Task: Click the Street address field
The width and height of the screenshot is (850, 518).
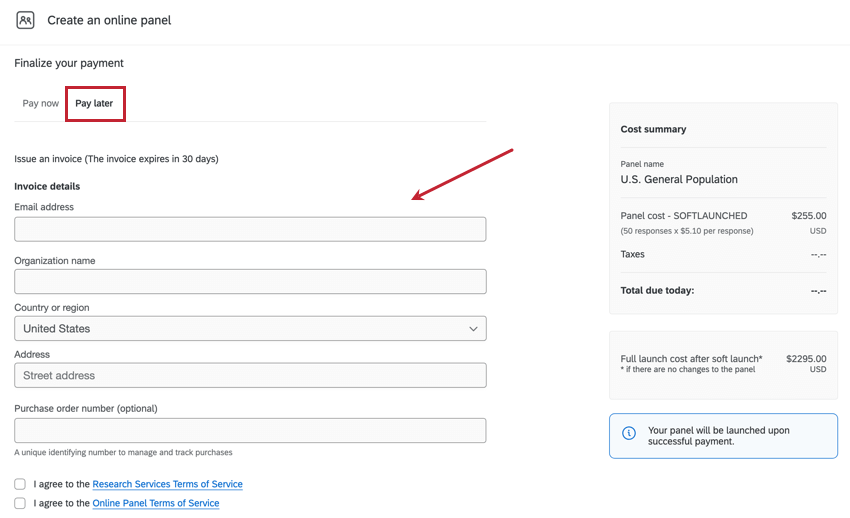Action: 250,375
